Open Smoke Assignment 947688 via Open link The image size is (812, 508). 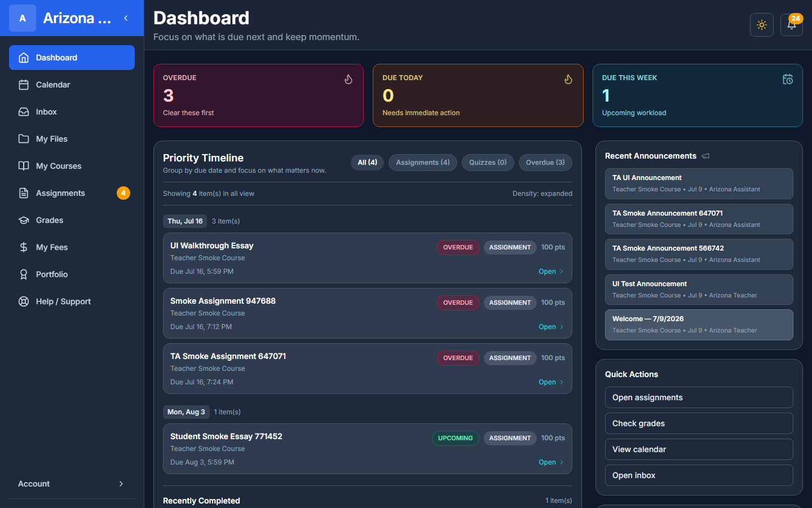click(551, 327)
